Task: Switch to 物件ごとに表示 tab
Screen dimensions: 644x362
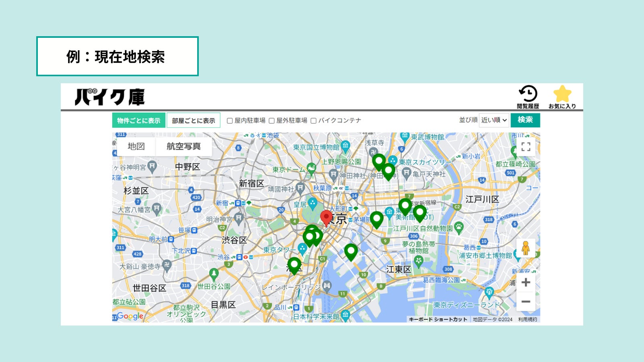Action: click(139, 120)
